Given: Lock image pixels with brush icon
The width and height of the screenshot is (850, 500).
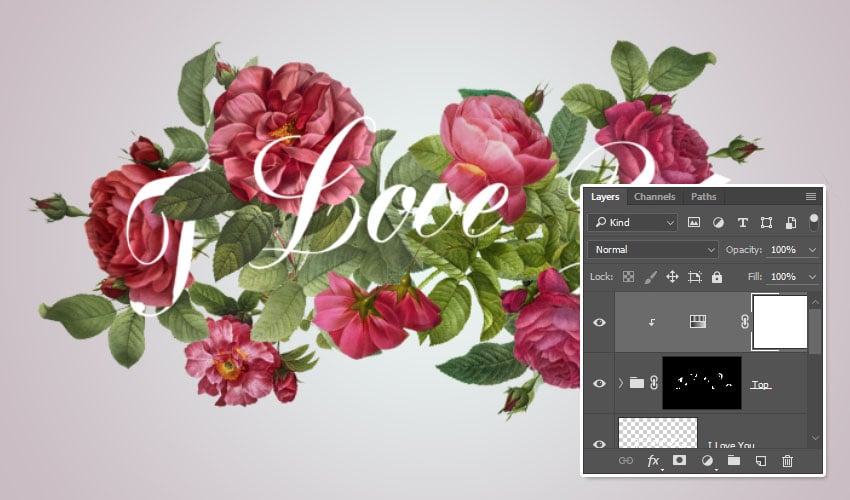Looking at the screenshot, I should [x=650, y=277].
